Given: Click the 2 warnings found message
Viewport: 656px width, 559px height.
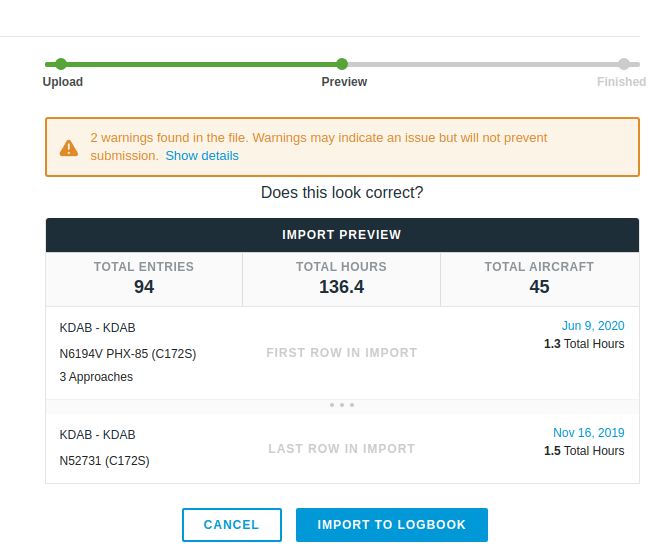Looking at the screenshot, I should [x=318, y=138].
